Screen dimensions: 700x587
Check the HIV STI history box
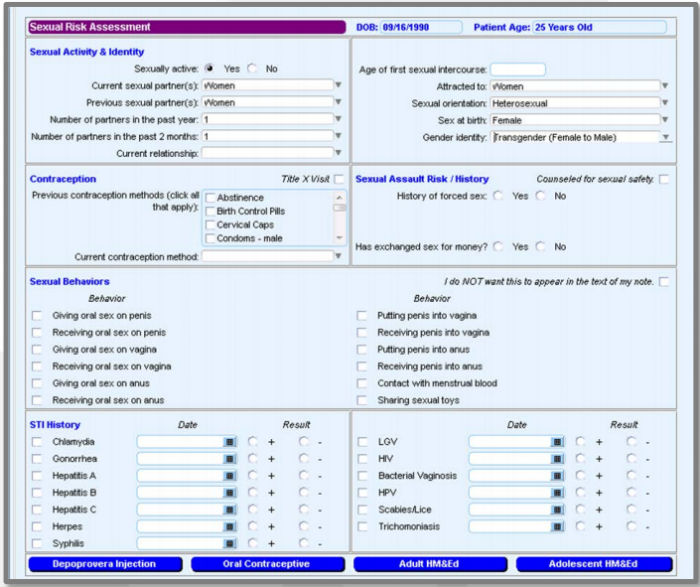point(362,459)
